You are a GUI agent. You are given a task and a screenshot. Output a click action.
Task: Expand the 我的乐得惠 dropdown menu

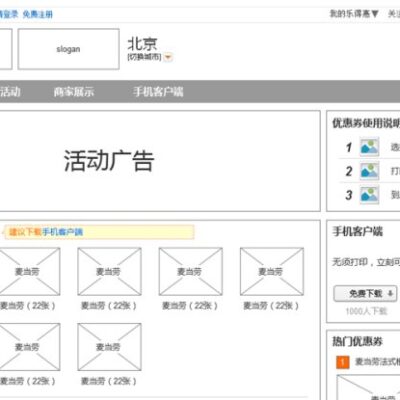pos(354,14)
